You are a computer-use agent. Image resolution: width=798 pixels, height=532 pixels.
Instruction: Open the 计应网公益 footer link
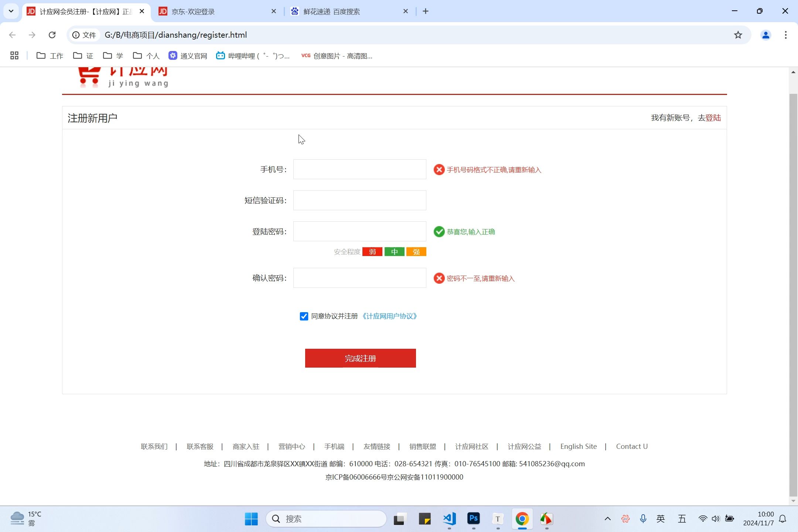(x=524, y=446)
